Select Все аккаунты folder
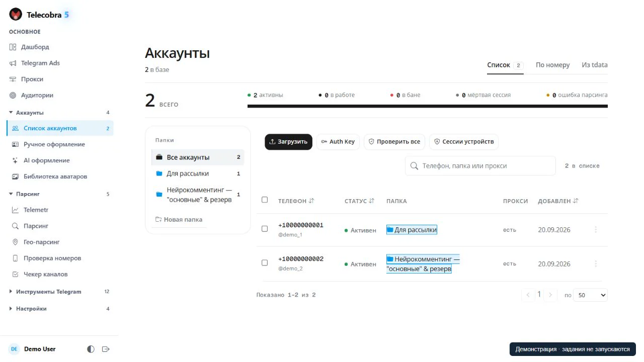 [198, 157]
